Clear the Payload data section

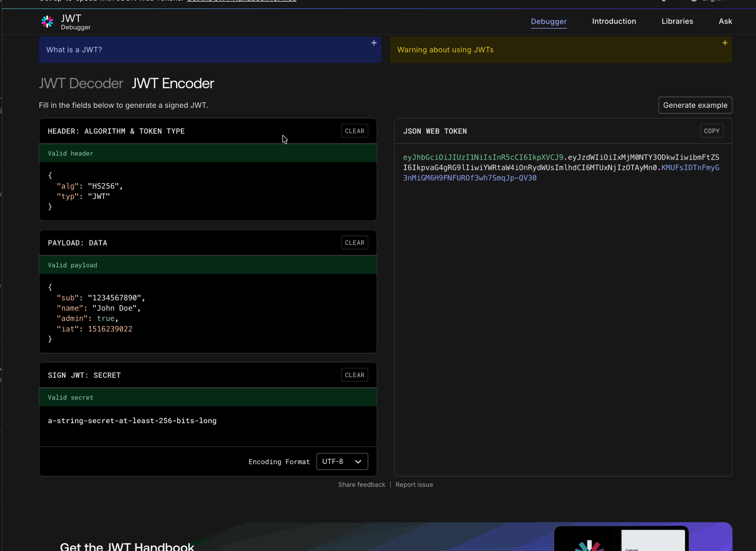point(355,243)
